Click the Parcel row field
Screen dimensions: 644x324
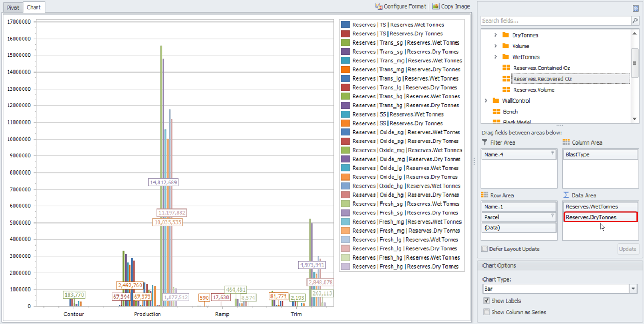tap(519, 217)
